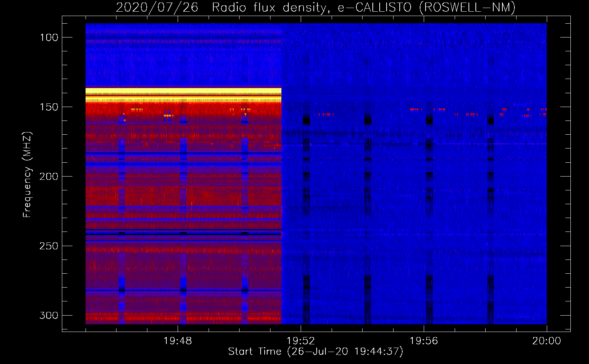
Task: Click the 'Start Time (26-Jul-20 19:44:37)' axis label
Action: pos(316,351)
